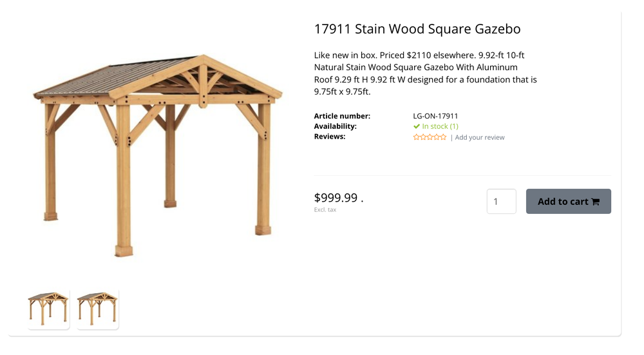Viewport: 644px width, 355px height.
Task: Click the first review star
Action: tap(416, 137)
